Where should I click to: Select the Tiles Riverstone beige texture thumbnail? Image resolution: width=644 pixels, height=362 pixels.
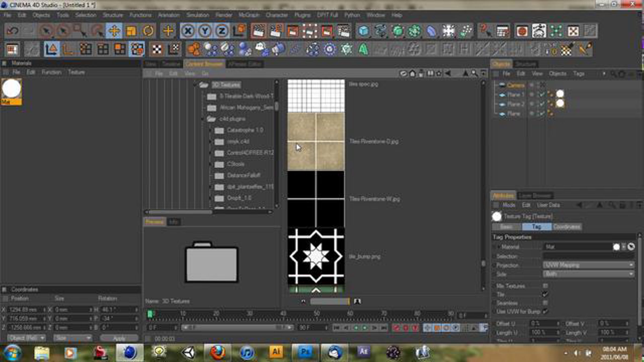[x=316, y=142]
